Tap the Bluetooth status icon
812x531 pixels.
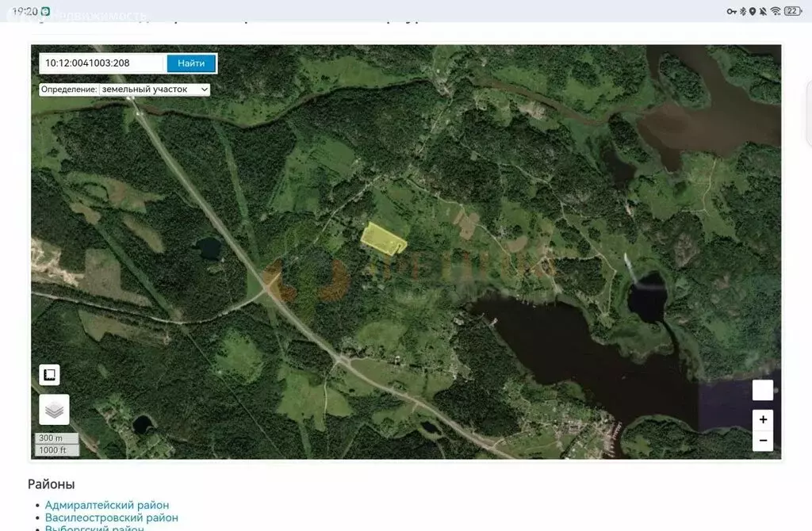click(x=743, y=11)
